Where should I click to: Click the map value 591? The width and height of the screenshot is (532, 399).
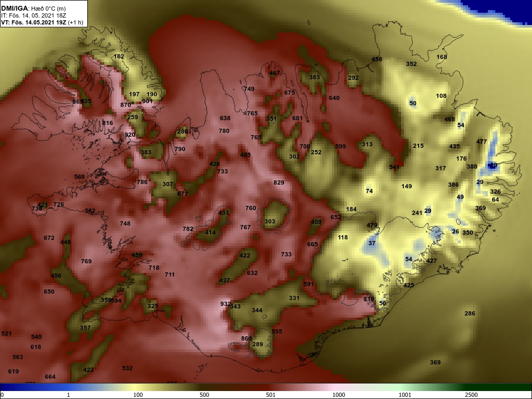(309, 284)
